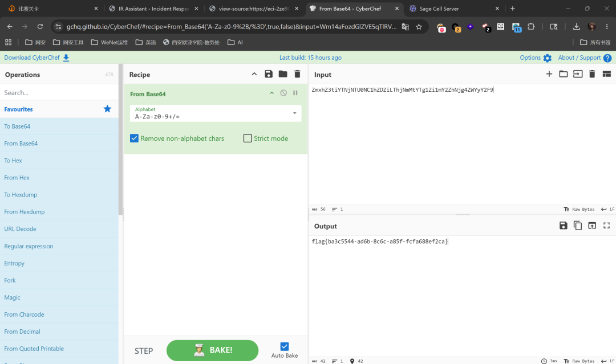616x364 pixels.
Task: Select the Fork operation
Action: point(59,280)
